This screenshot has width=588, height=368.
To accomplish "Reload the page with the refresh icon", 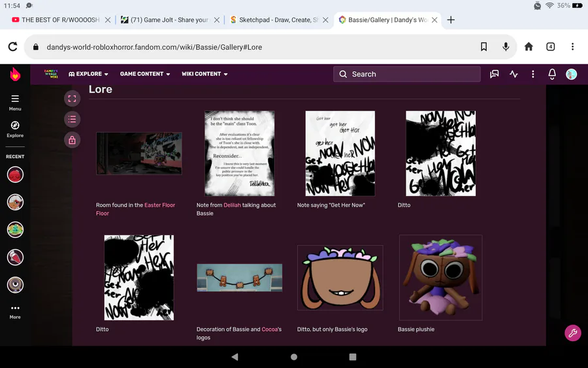I will pyautogui.click(x=13, y=47).
